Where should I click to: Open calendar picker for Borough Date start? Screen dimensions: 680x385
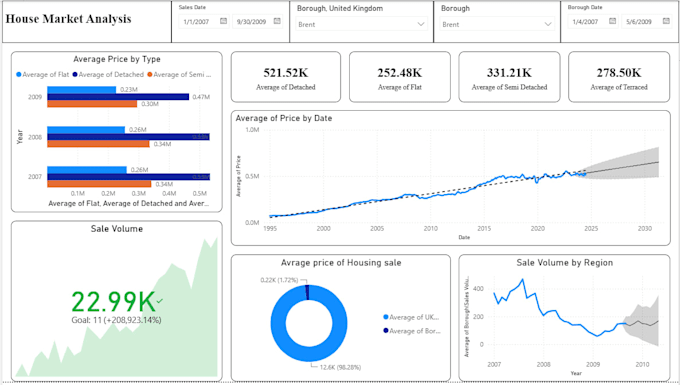pos(612,21)
